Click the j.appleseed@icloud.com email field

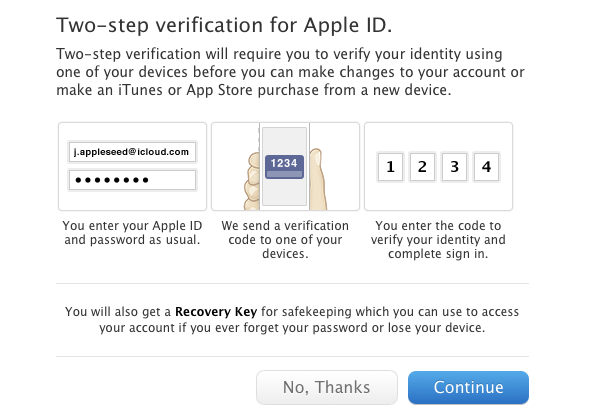click(133, 152)
